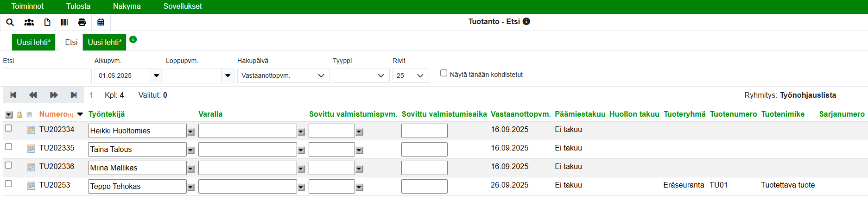868x207 pixels.
Task: Click the barcode icon in toolbar
Action: coord(64,22)
